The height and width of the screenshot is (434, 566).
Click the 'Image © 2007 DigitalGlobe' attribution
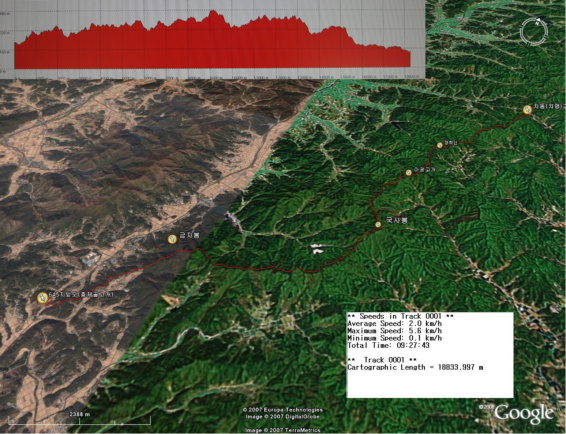tap(283, 417)
